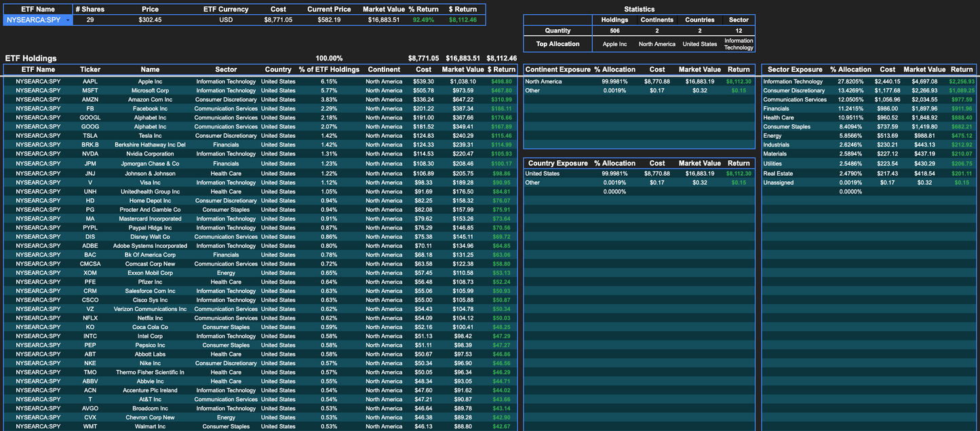This screenshot has height=431, width=980.
Task: Select the Exxon Mobil Corp name cell
Action: click(150, 273)
